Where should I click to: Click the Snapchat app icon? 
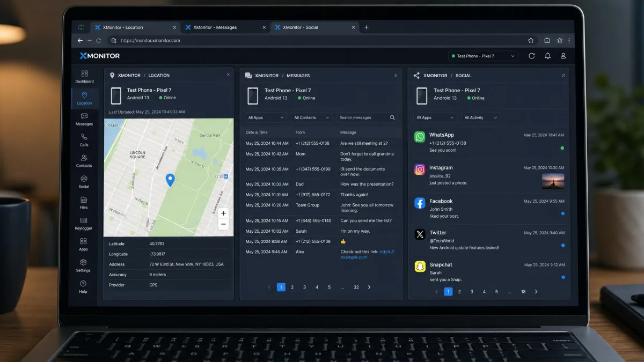coord(420,267)
